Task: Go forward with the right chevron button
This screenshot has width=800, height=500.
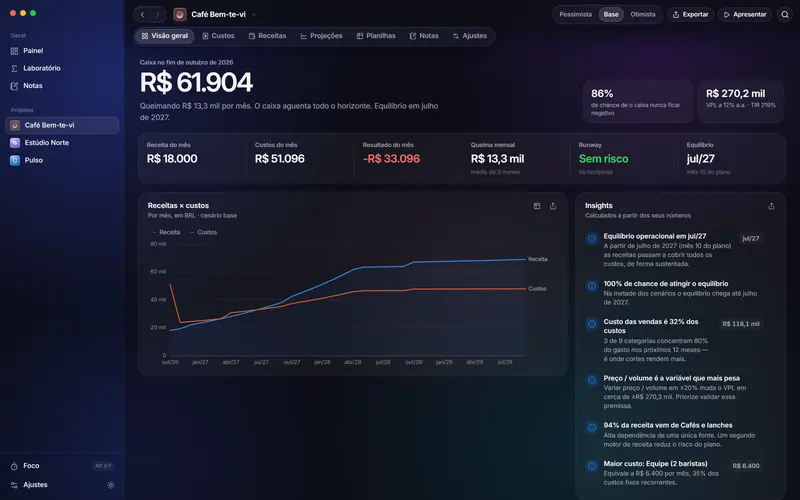Action: tap(157, 14)
